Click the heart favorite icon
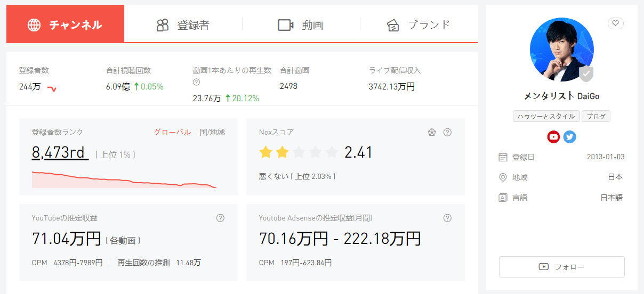This screenshot has height=294, width=644. pos(616,23)
